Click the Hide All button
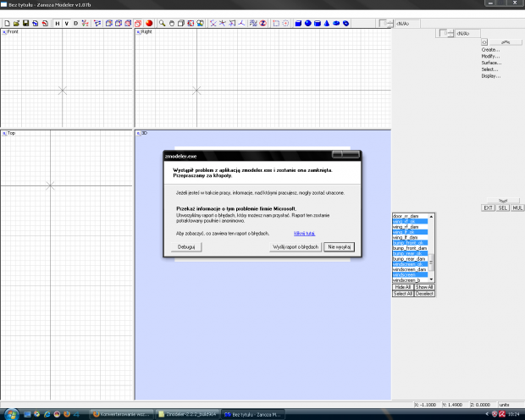The width and height of the screenshot is (525, 420). [403, 287]
